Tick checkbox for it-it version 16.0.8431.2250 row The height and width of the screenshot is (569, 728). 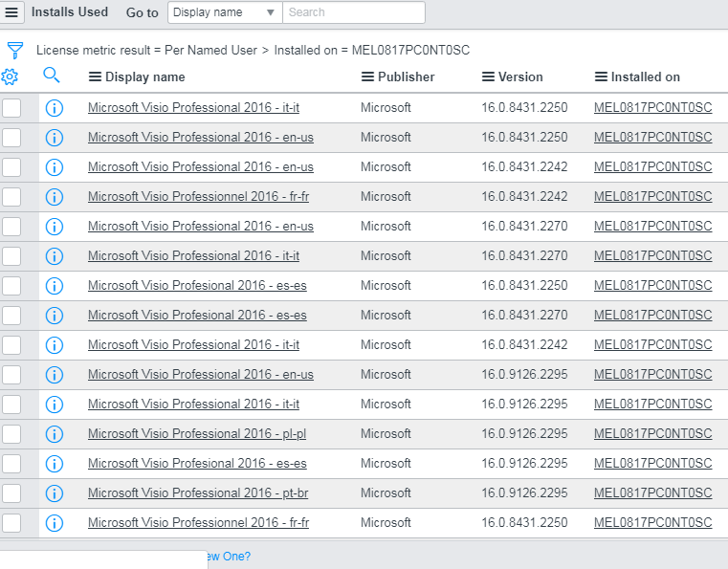tap(11, 108)
